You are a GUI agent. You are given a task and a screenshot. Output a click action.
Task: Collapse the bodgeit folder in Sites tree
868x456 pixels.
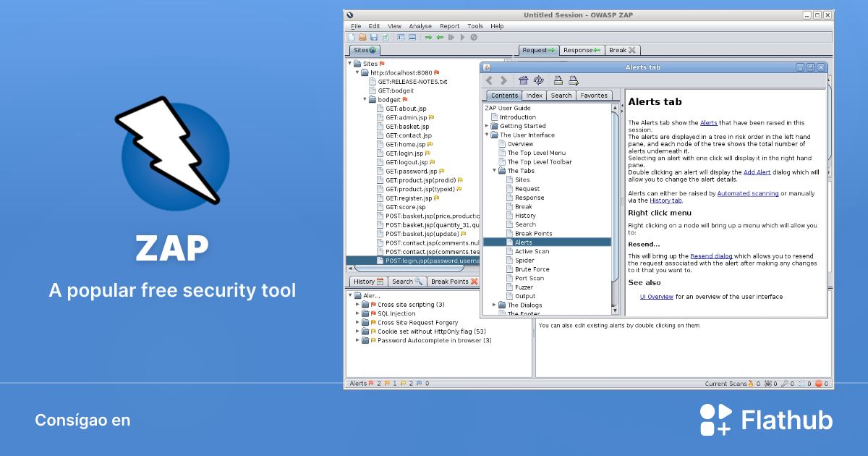point(365,99)
